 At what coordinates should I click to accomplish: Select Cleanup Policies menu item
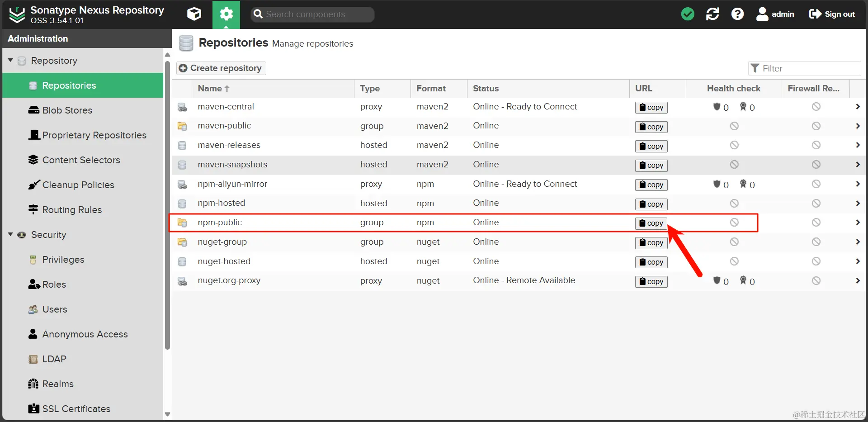point(78,185)
